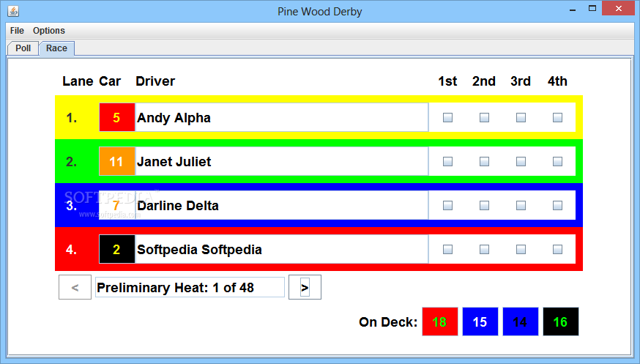Screen dimensions: 640x364
Task: Click the Car column header
Action: tap(110, 81)
